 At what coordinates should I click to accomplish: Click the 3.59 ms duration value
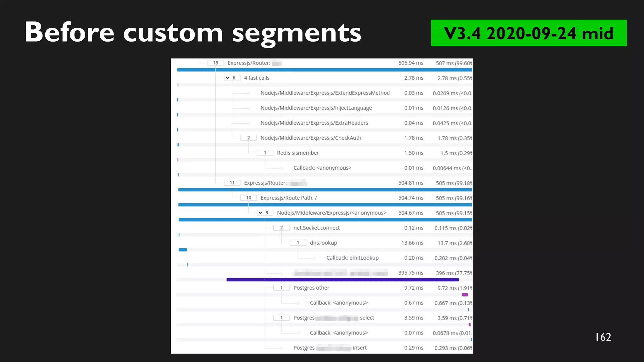[414, 318]
